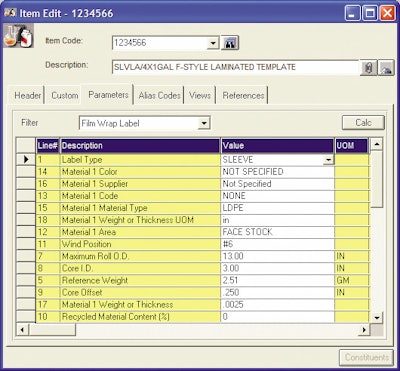The image size is (400, 371).
Task: Click the 0 Recycled Material Content value
Action: pyautogui.click(x=277, y=316)
